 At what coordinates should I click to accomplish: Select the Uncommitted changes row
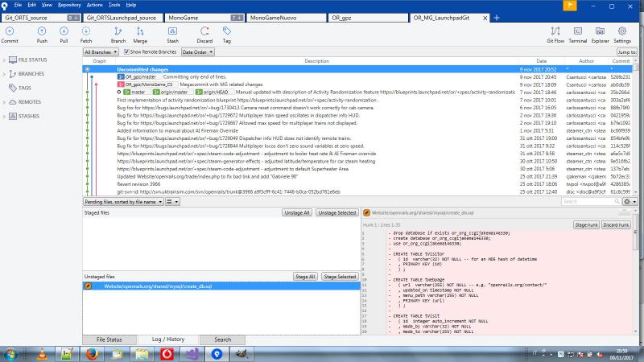point(357,69)
